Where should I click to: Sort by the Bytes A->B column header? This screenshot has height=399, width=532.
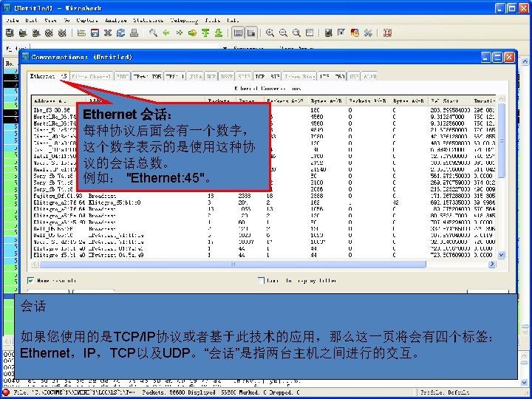click(327, 100)
